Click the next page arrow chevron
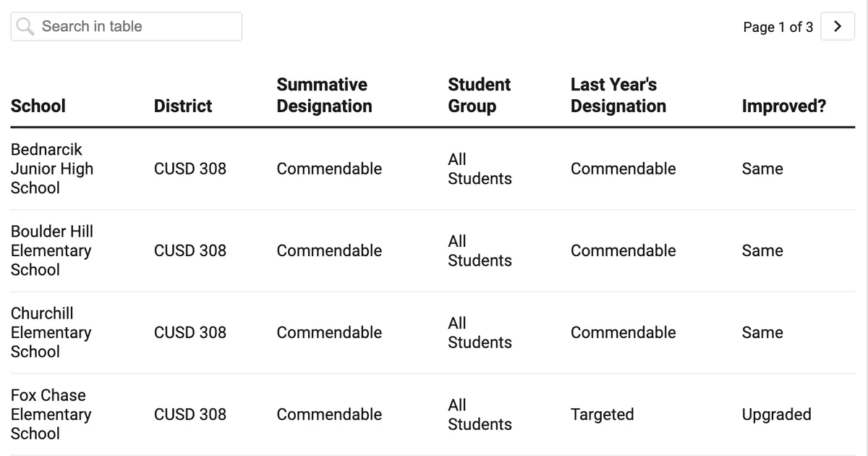The height and width of the screenshot is (456, 868). [838, 25]
